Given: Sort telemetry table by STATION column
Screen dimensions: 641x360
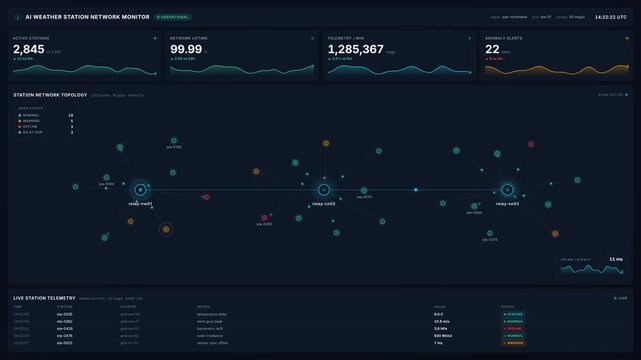Looking at the screenshot, I should (x=64, y=307).
